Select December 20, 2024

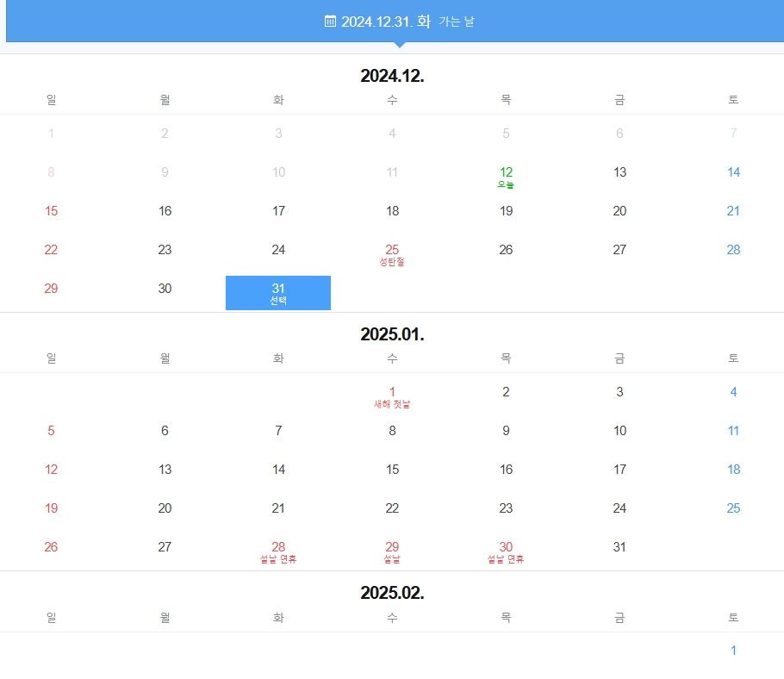pos(619,211)
